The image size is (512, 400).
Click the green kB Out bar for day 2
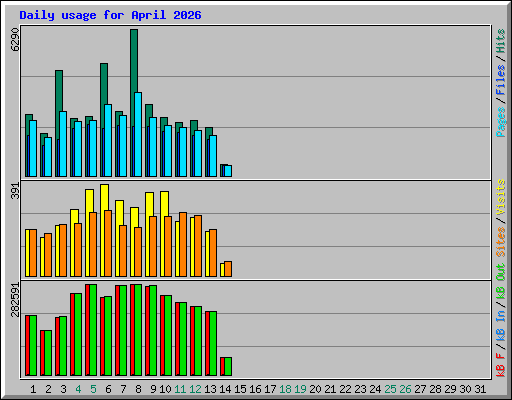(48, 353)
